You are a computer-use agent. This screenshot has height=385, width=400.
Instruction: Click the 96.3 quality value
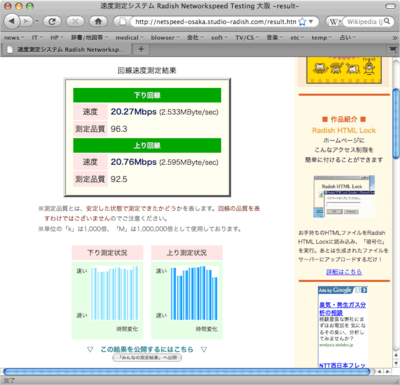[119, 129]
